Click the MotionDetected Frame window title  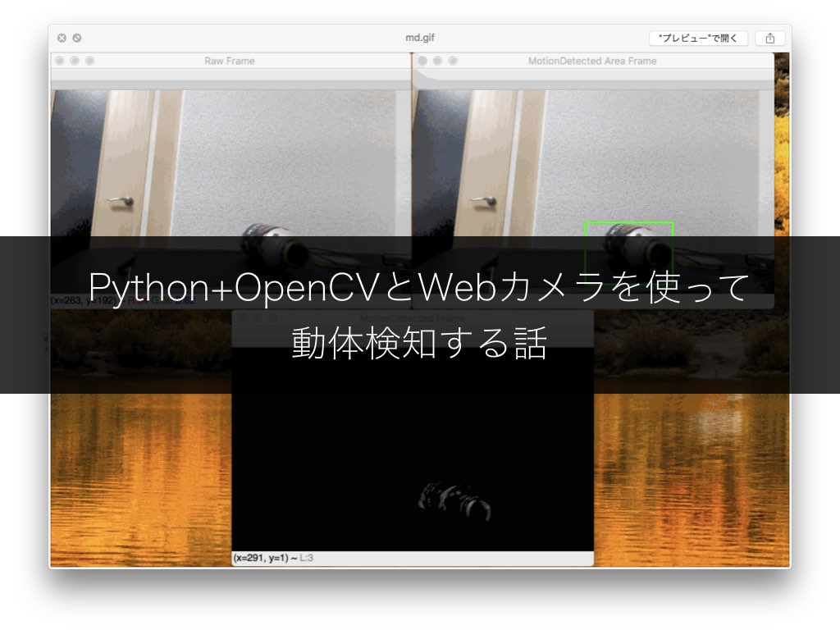[413, 318]
